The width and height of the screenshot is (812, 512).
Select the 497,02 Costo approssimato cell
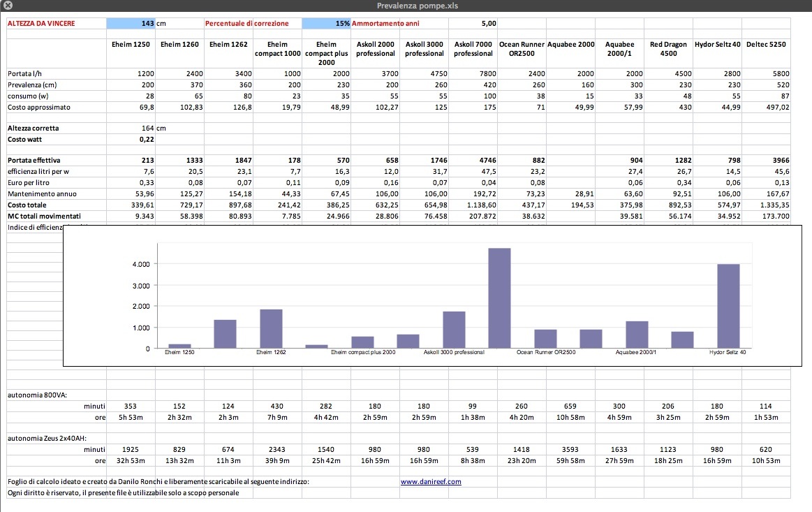click(x=766, y=108)
